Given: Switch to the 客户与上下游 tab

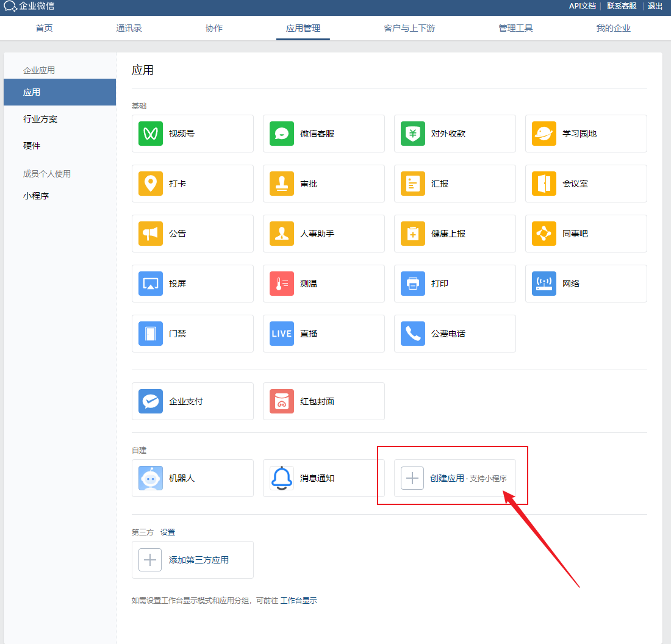Looking at the screenshot, I should point(409,28).
